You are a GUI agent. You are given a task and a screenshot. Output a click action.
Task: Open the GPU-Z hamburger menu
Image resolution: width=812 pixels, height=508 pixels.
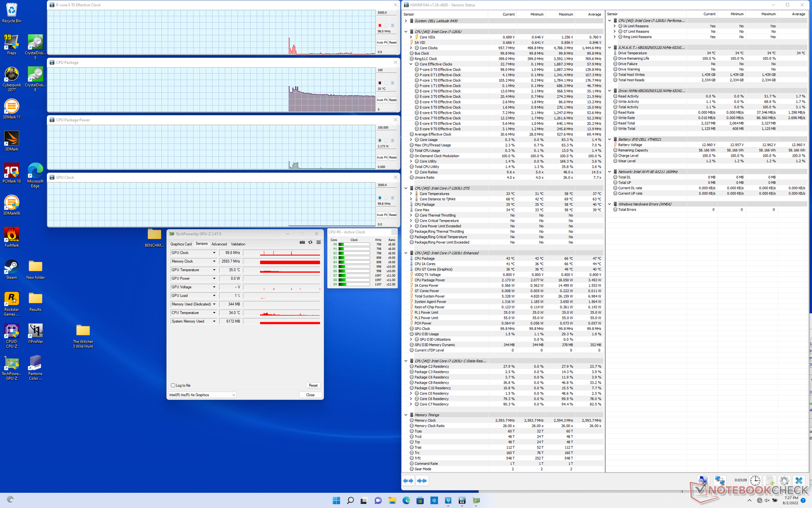point(318,243)
